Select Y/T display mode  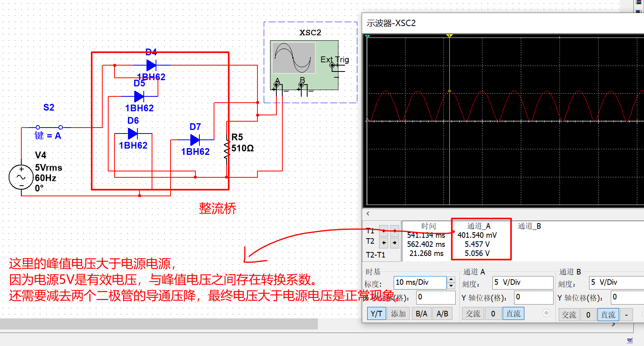(x=376, y=314)
